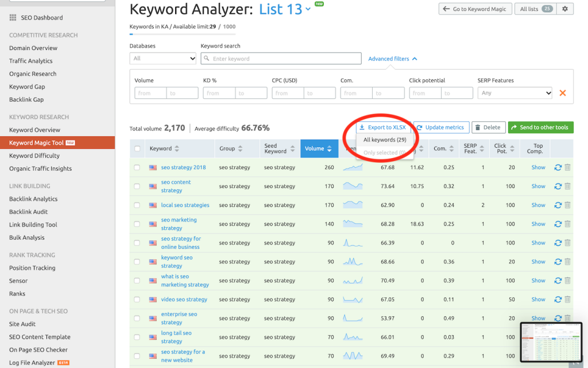Delete the seo strategy 2018 row via trash icon
Viewport: 588px width, 368px height.
[x=567, y=167]
